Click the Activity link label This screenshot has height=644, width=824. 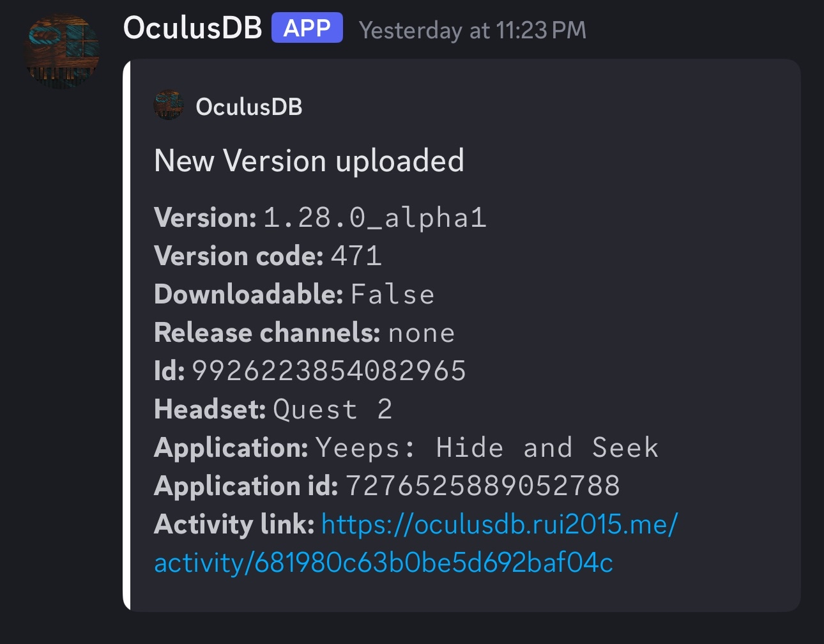(234, 525)
